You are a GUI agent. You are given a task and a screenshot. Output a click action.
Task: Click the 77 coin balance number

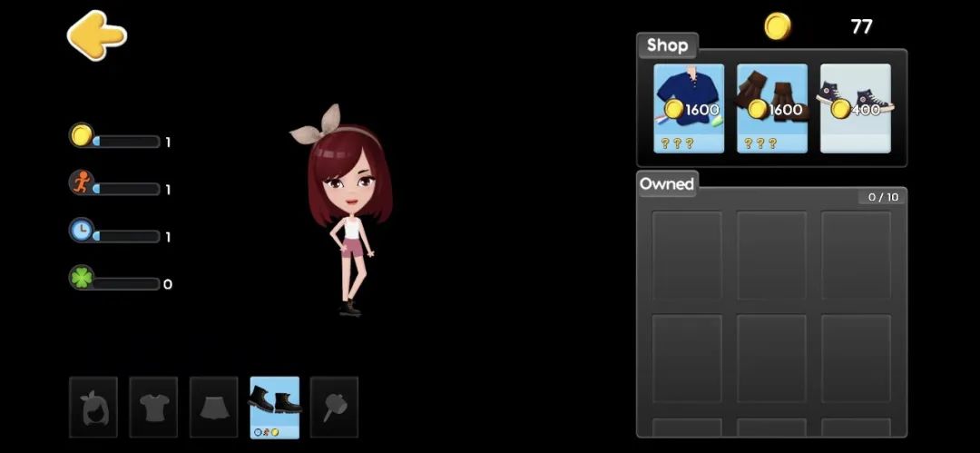coord(861,26)
